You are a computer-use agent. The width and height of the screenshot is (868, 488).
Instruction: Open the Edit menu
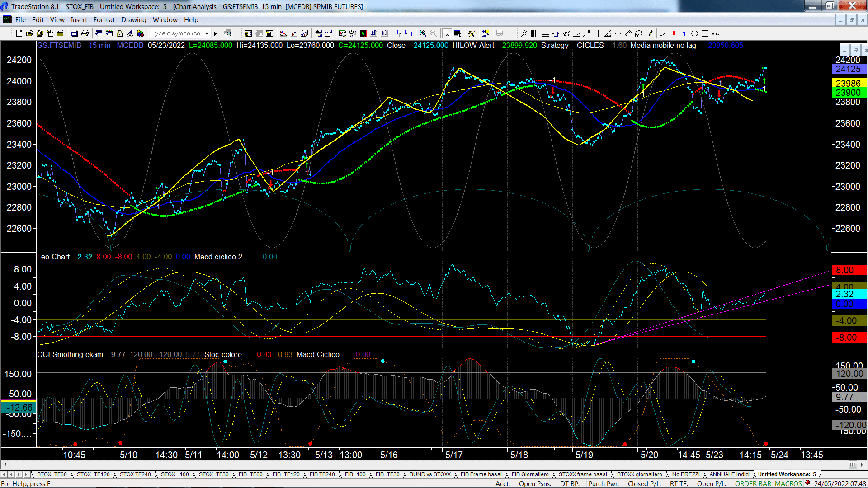(38, 20)
